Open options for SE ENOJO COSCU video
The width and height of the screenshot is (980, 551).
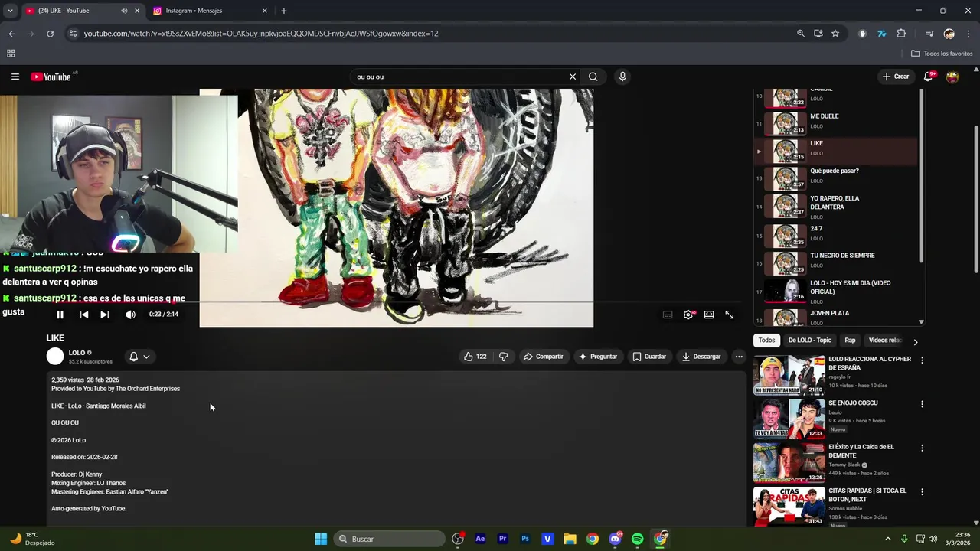(922, 404)
